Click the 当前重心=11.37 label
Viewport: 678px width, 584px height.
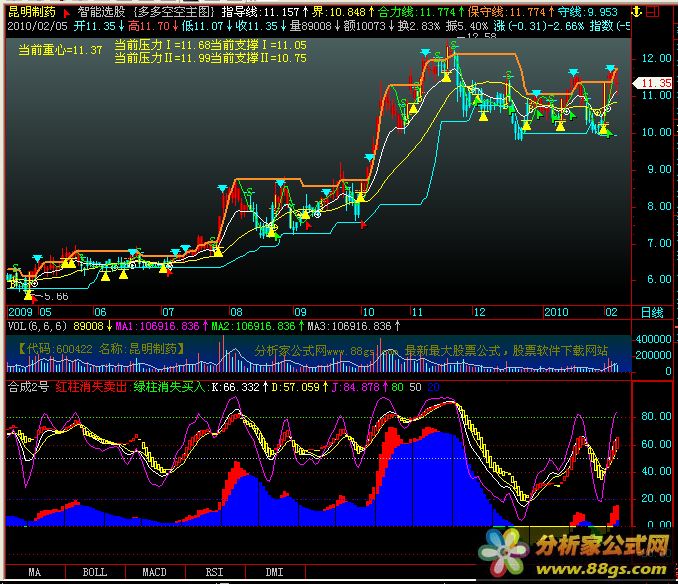click(x=60, y=50)
